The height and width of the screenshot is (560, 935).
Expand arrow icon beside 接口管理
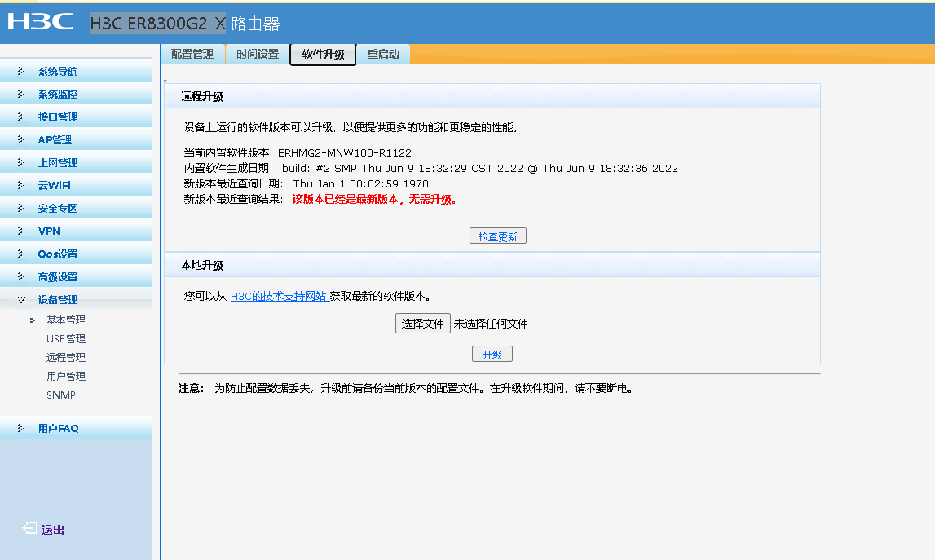(x=21, y=117)
